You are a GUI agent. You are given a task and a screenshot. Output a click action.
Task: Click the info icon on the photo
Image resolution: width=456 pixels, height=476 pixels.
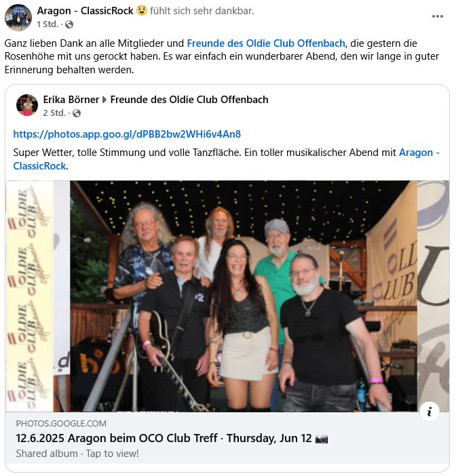[430, 412]
